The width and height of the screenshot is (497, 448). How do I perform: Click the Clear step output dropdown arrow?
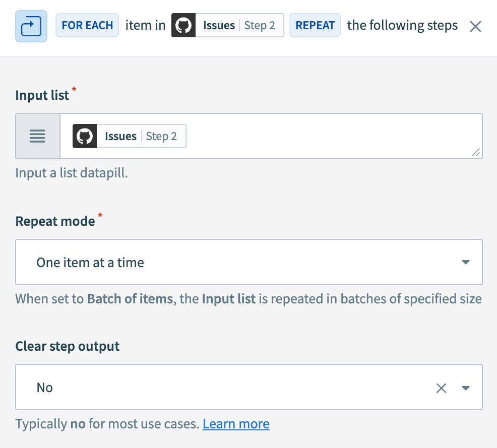coord(465,388)
